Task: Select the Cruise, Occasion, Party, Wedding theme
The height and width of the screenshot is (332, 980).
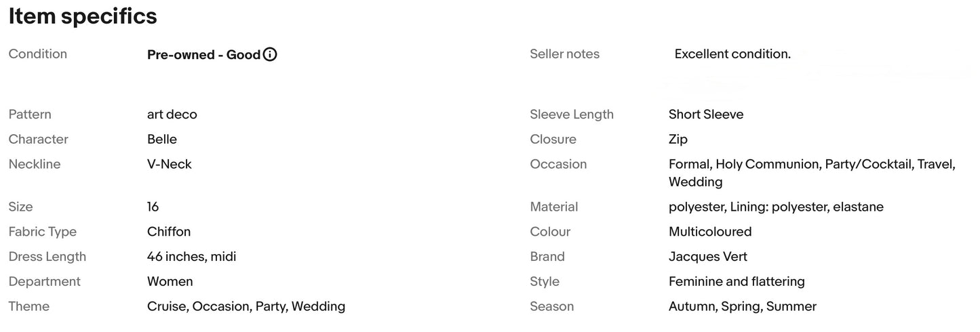Action: click(246, 307)
